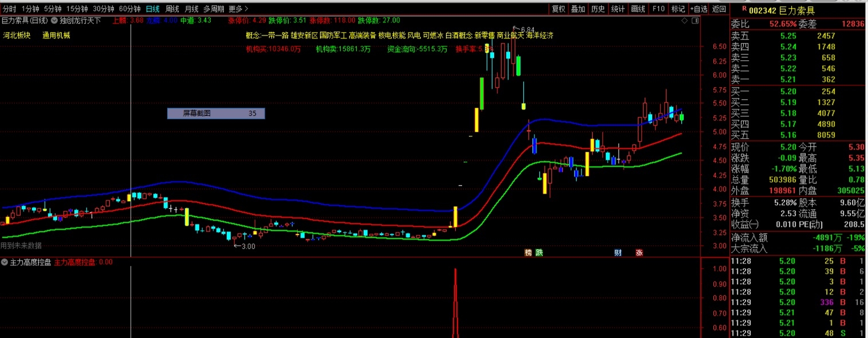Screen dimensions: 868x338
Task: Activate the 画线 drawing tool
Action: coord(638,9)
